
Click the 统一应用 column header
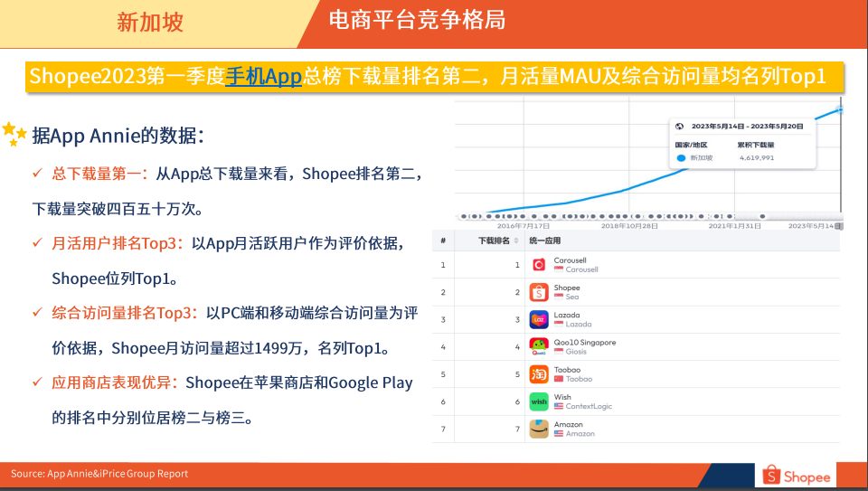tap(544, 241)
